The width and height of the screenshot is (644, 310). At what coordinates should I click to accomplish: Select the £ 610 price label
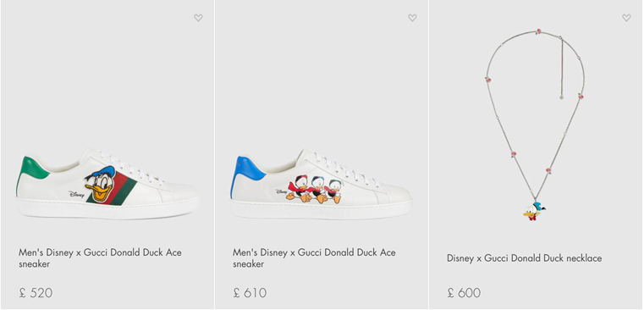coord(250,293)
